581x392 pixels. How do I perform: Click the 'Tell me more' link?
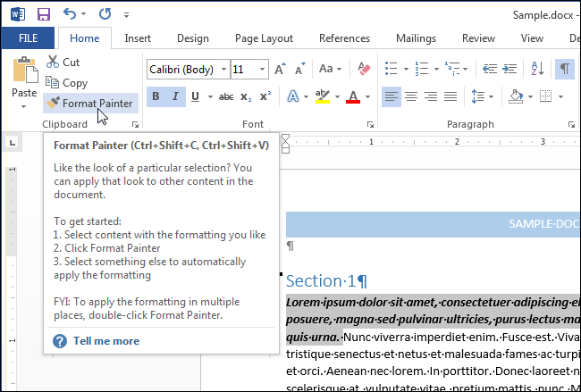[105, 340]
